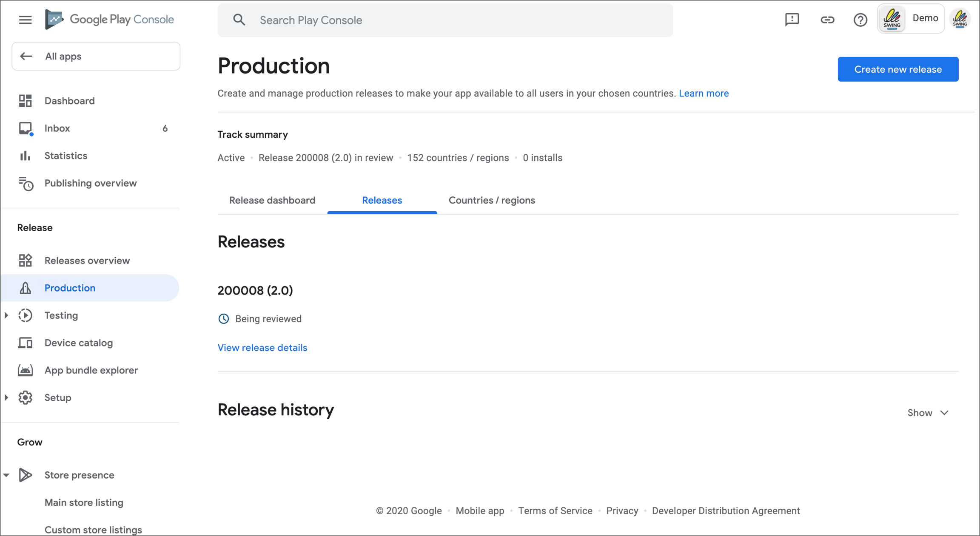Open the View release details link
This screenshot has width=980, height=536.
point(262,348)
